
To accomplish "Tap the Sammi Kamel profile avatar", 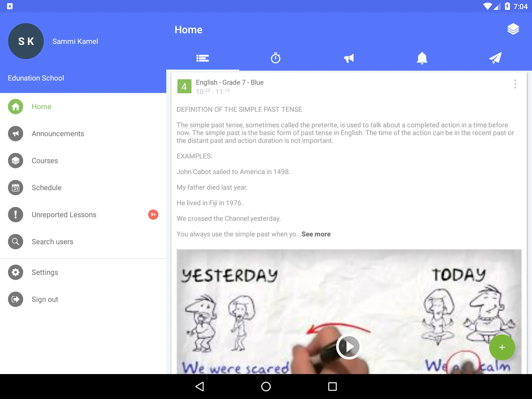I will 26,41.
